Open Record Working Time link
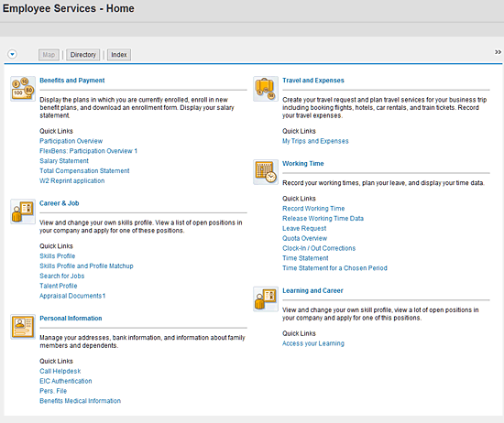 coord(313,209)
